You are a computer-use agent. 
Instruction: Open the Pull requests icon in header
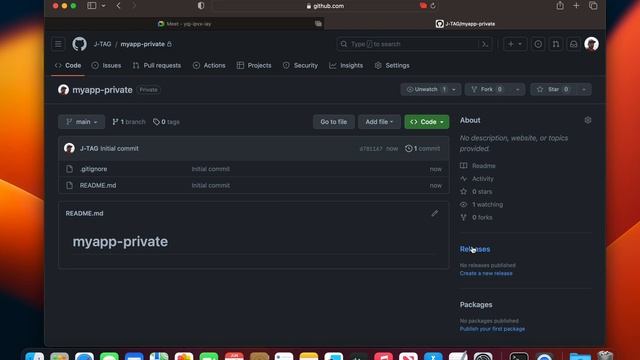click(556, 44)
